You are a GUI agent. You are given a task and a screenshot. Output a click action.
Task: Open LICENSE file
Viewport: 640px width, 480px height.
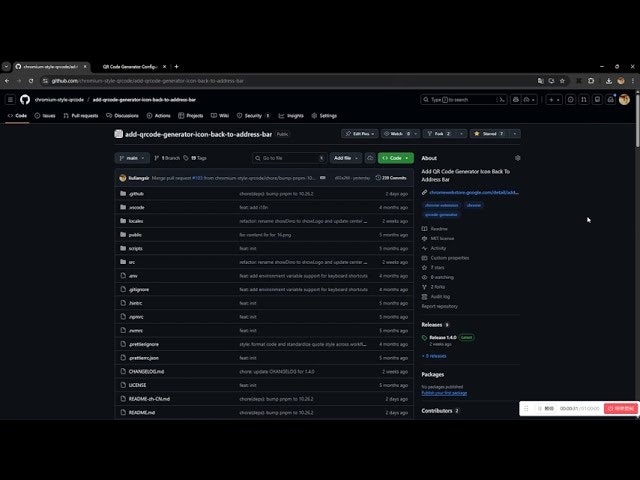click(137, 385)
